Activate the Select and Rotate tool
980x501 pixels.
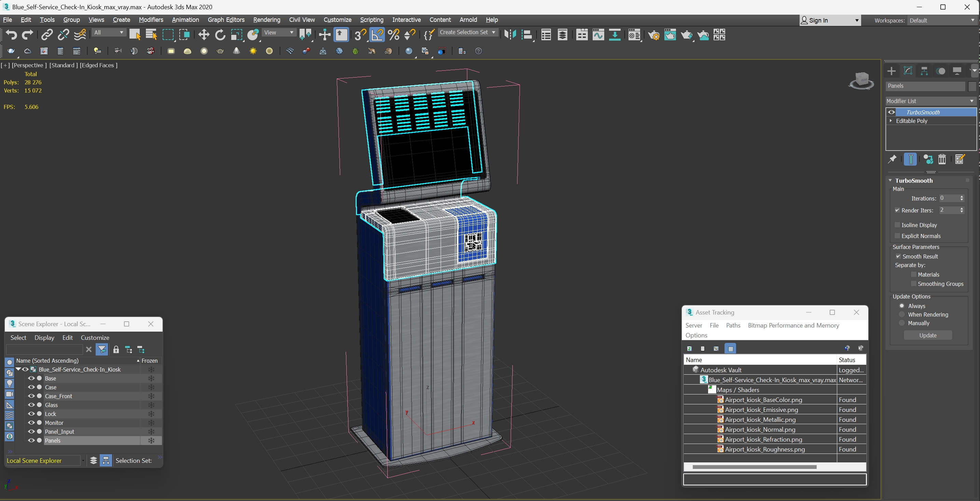(x=220, y=35)
